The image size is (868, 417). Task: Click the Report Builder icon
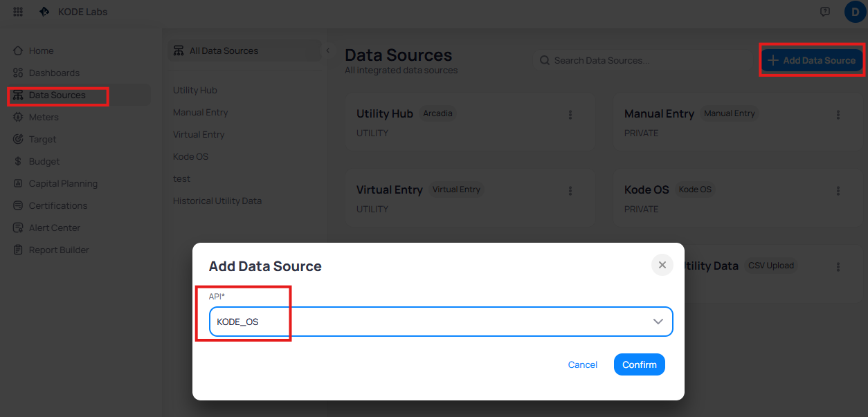pyautogui.click(x=18, y=250)
